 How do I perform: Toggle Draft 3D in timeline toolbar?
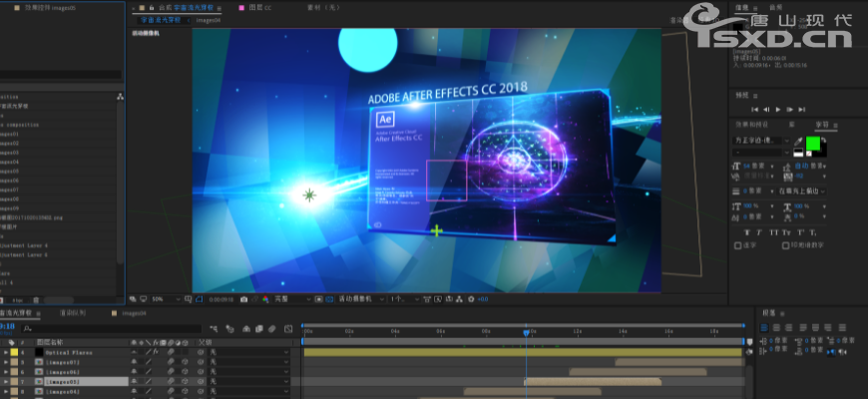tap(229, 329)
